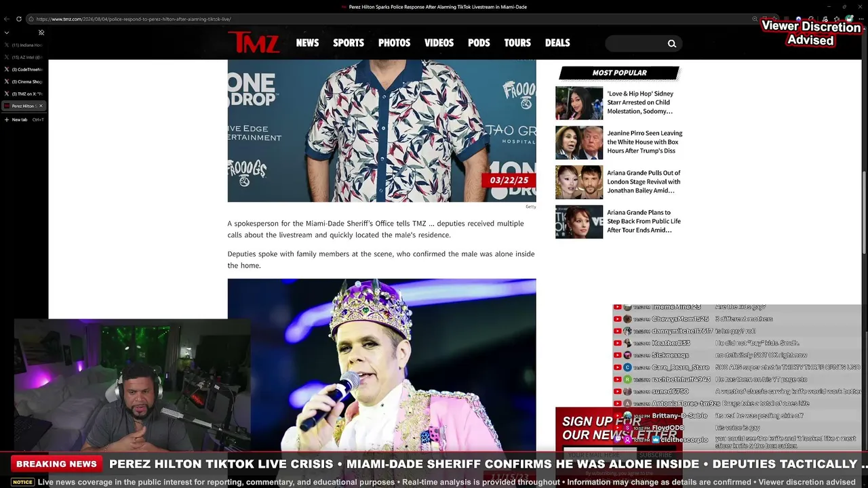Click the Jeanine Pirro story thumbnail
The height and width of the screenshot is (488, 868).
point(579,142)
